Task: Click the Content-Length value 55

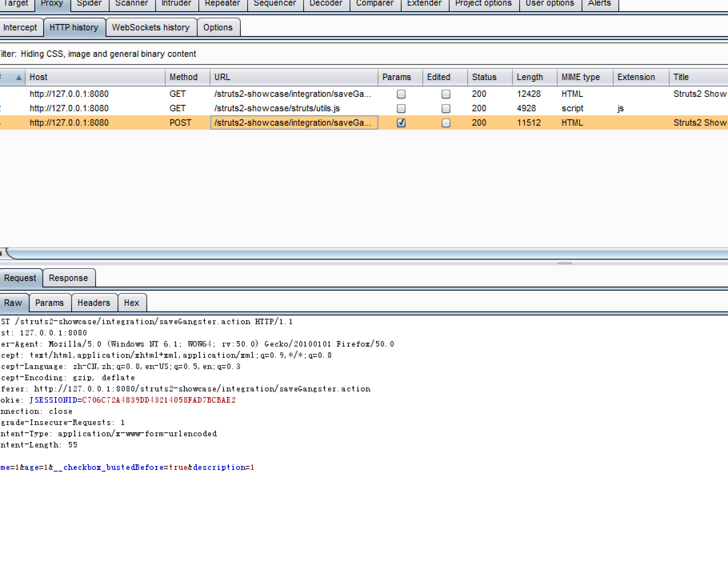Action: (x=72, y=445)
